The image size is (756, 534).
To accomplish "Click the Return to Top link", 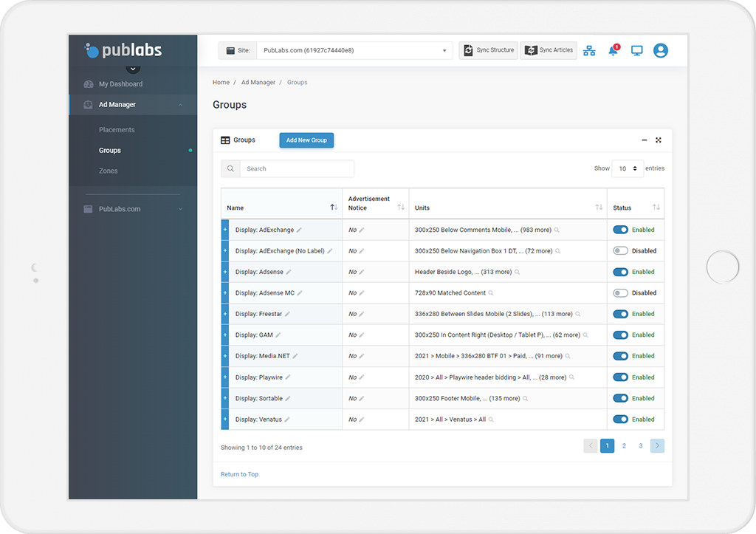I will click(239, 474).
